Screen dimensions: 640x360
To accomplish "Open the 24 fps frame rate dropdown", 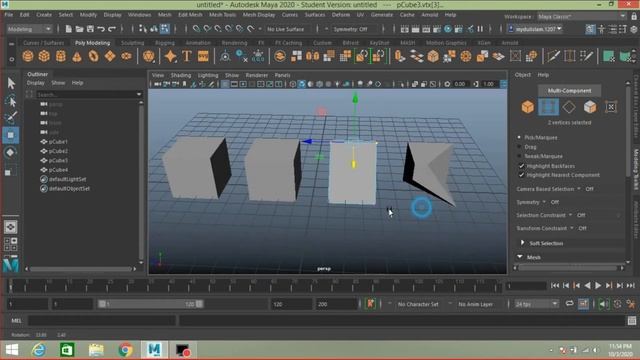I will [536, 304].
